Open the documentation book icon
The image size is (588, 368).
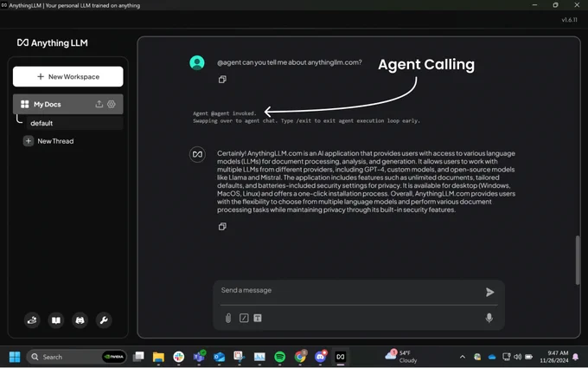pos(56,320)
